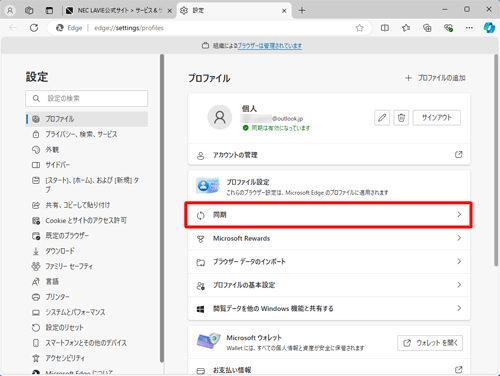This screenshot has width=500, height=376.
Task: Expand the Microsoft Rewards row chevron
Action: (x=459, y=238)
